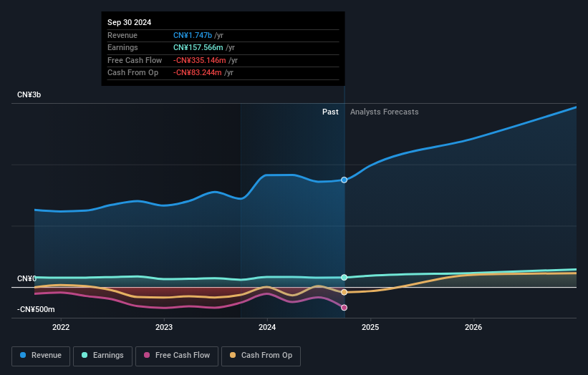Viewport: 588px width, 375px height.
Task: Toggle the Earnings legend series
Action: pyautogui.click(x=102, y=356)
